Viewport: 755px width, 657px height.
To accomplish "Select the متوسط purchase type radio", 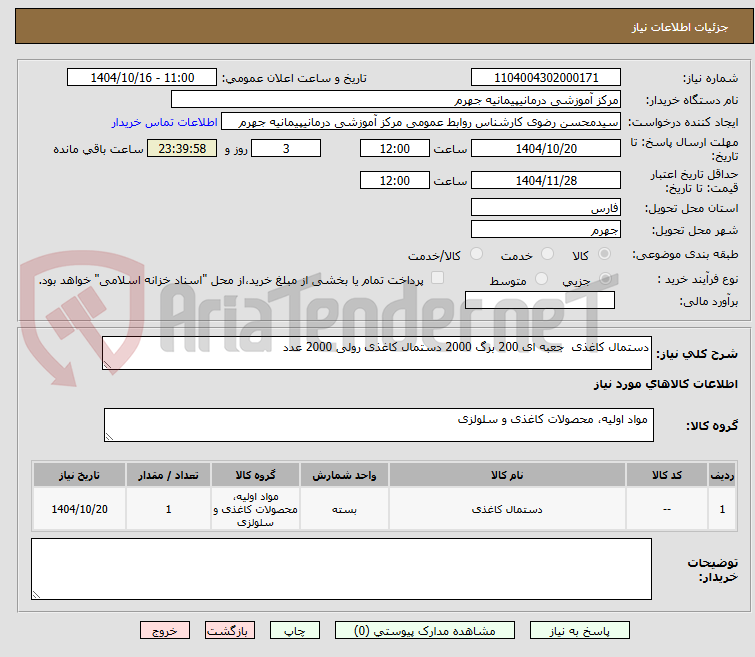I will coord(541,279).
